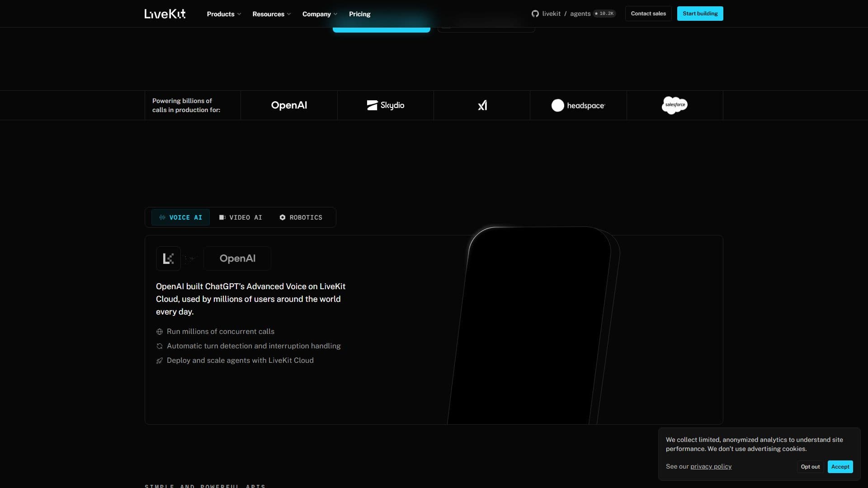Click the 10.2K star count badge
868x488 pixels.
pos(604,14)
